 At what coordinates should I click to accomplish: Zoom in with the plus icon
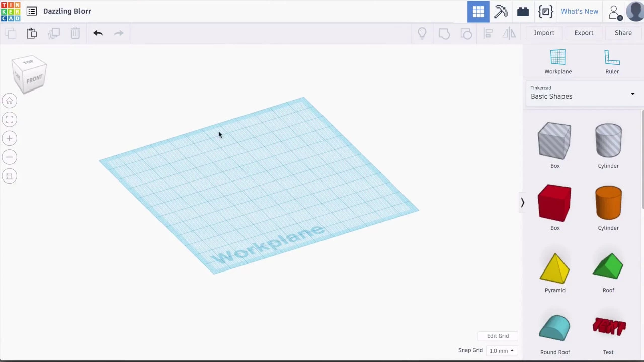pyautogui.click(x=9, y=138)
